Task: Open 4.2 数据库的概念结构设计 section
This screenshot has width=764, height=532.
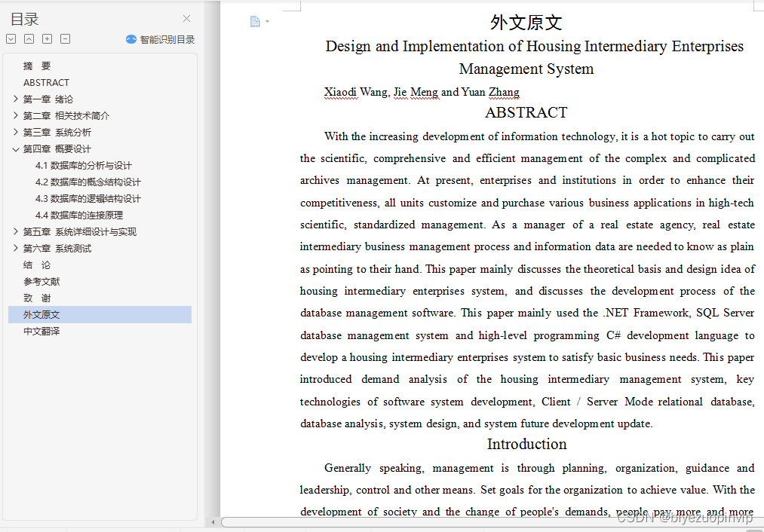Action: (87, 182)
